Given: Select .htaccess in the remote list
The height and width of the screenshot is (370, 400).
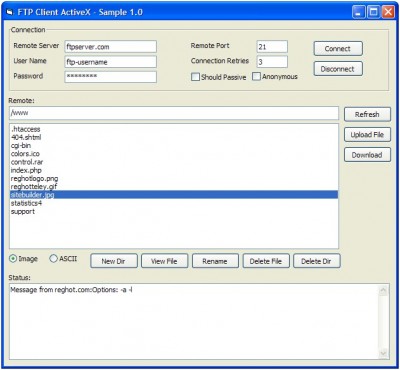Looking at the screenshot, I should coord(174,129).
